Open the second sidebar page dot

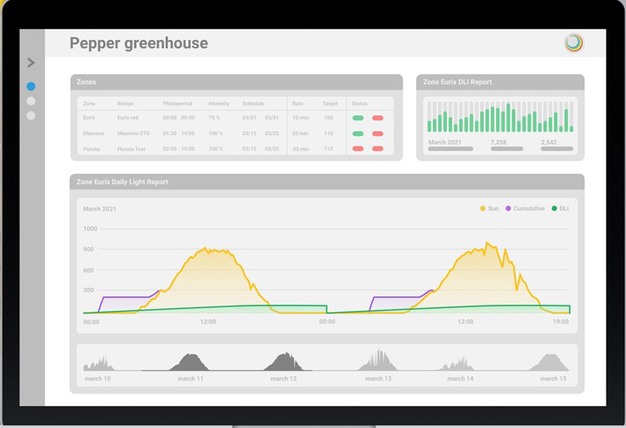[x=31, y=101]
